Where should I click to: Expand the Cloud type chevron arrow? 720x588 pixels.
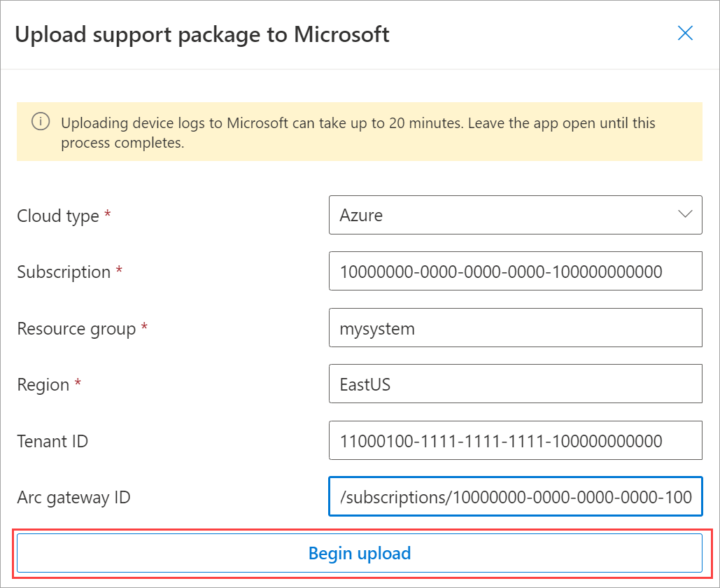(x=685, y=214)
